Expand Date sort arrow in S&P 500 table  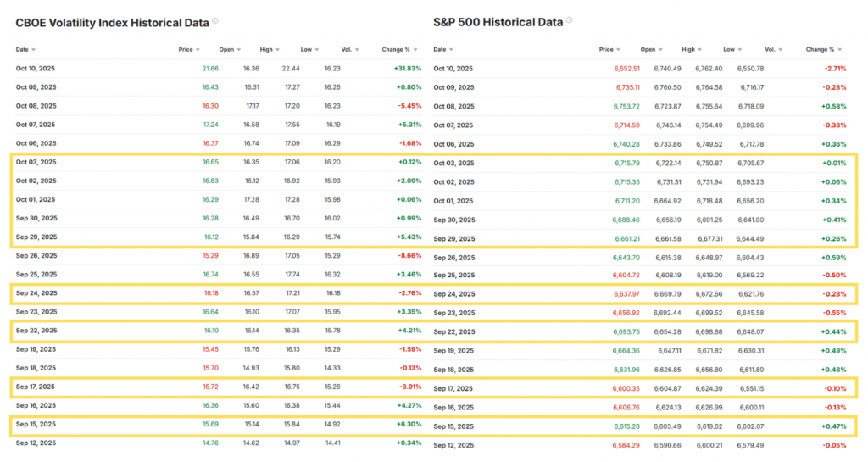tap(451, 50)
